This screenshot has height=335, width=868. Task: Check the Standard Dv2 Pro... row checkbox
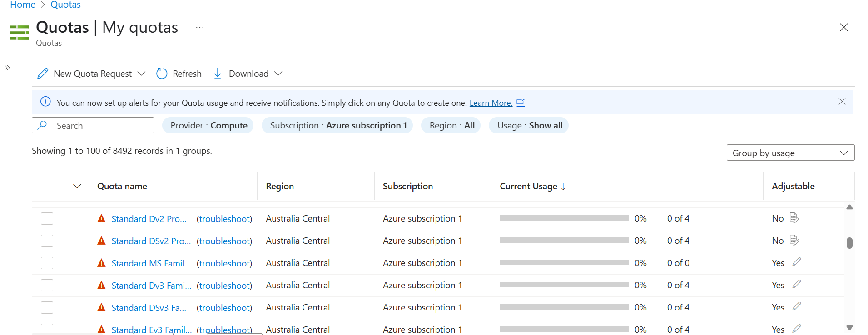[47, 219]
